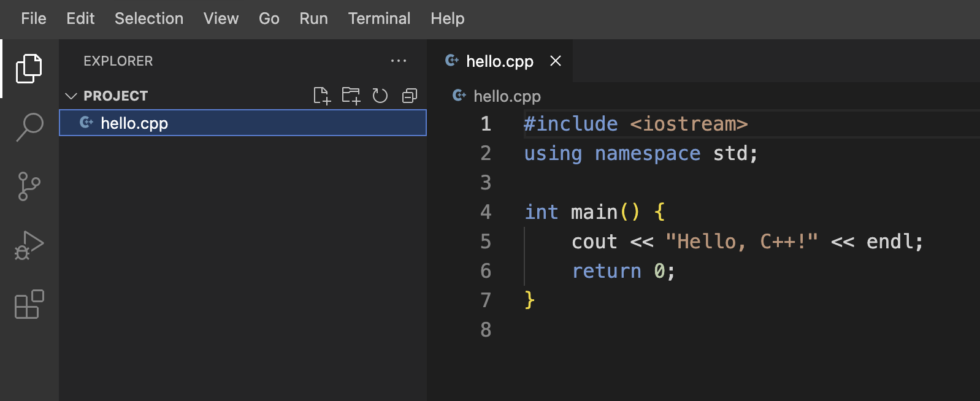
Task: Open the Extensions view
Action: click(29, 304)
